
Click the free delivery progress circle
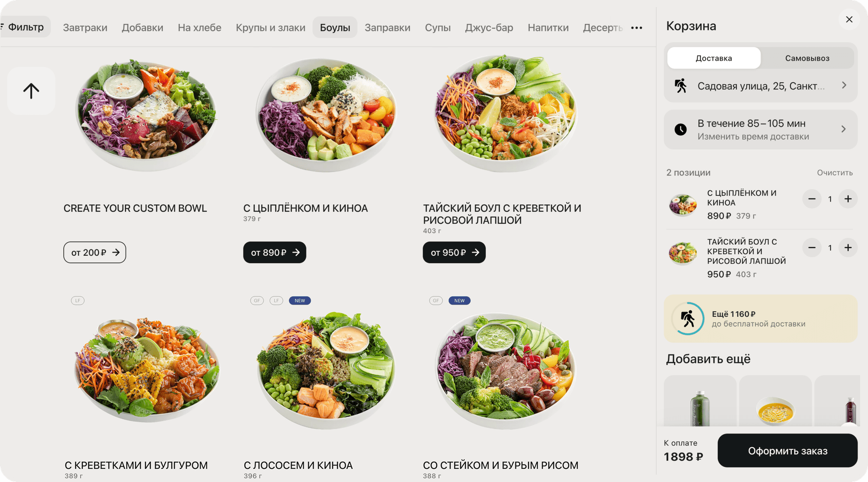688,319
